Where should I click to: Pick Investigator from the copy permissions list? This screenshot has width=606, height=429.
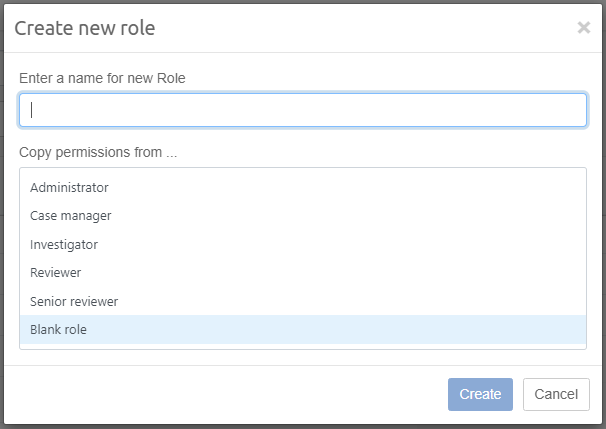pos(64,244)
